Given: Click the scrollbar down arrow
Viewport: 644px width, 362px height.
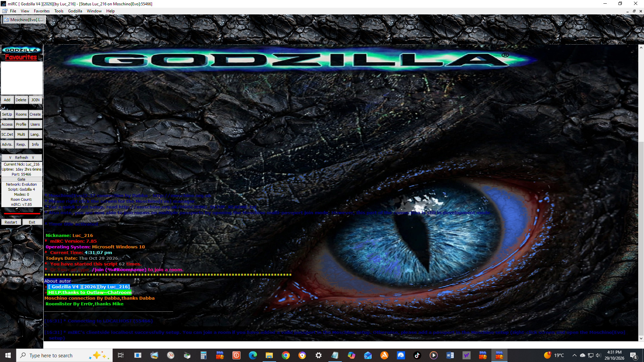Looking at the screenshot, I should (x=641, y=339).
